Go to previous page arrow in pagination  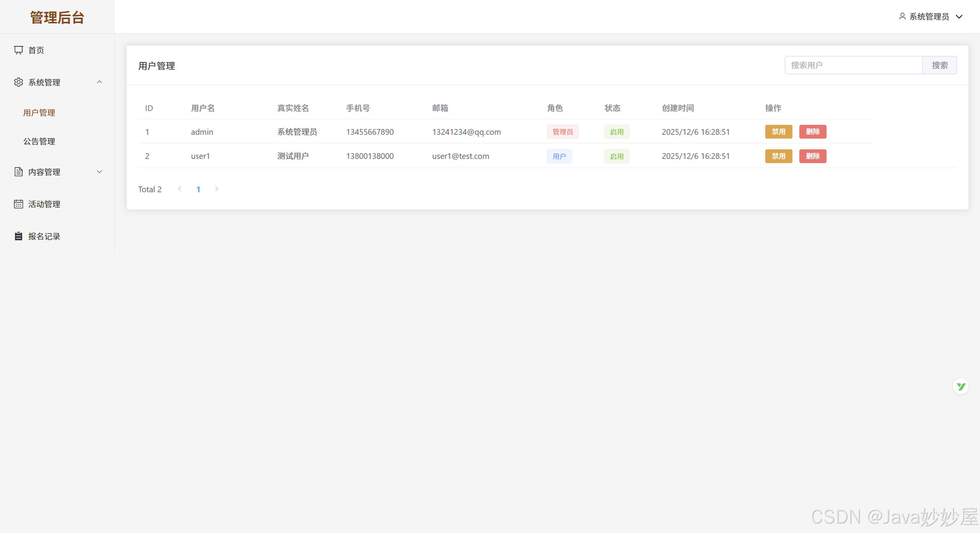click(180, 189)
